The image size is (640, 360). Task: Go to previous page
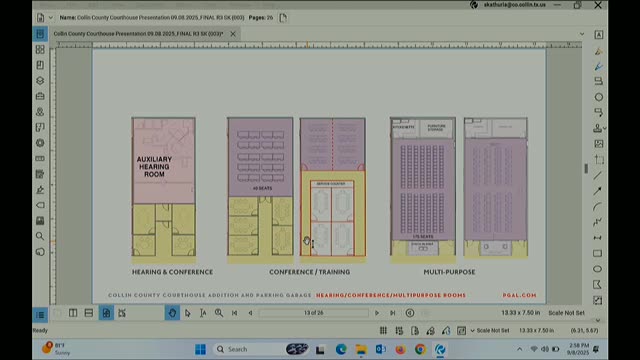click(250, 313)
